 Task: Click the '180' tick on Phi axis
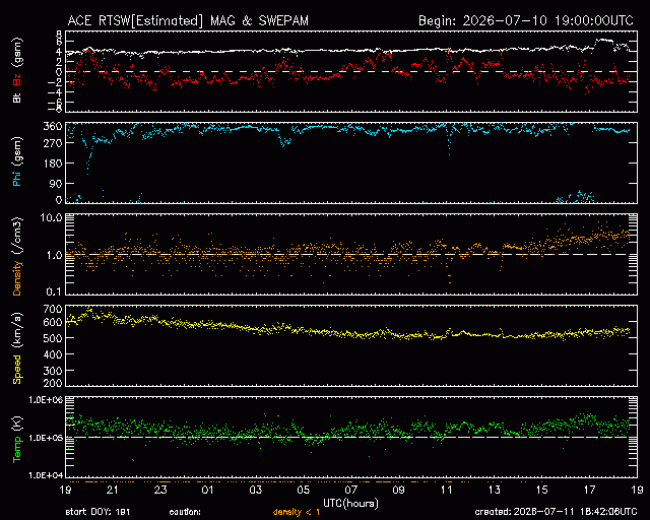click(x=53, y=163)
